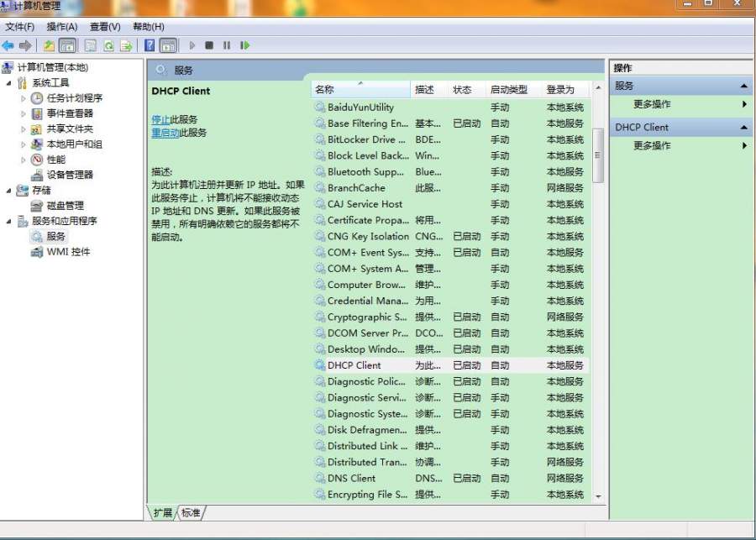Sort by the 启动类型 column header

[x=514, y=90]
